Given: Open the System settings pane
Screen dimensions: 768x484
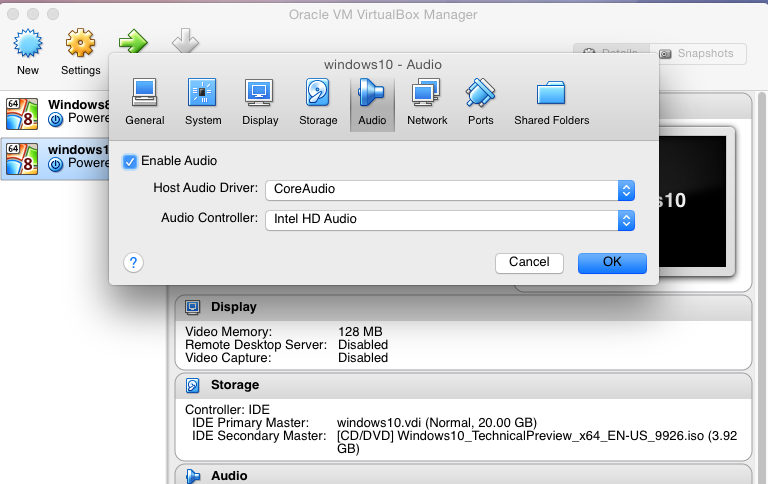Looking at the screenshot, I should pyautogui.click(x=203, y=102).
